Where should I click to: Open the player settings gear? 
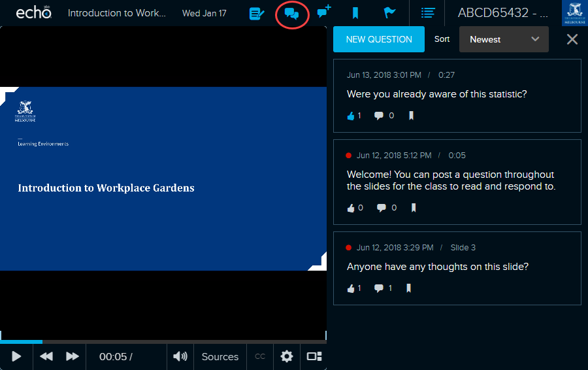click(287, 356)
